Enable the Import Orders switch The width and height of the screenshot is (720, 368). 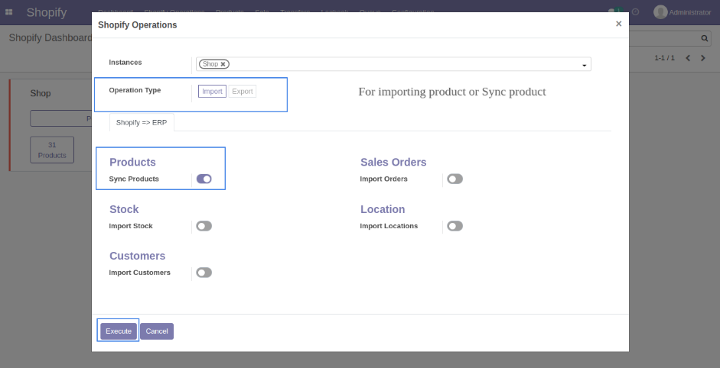455,179
